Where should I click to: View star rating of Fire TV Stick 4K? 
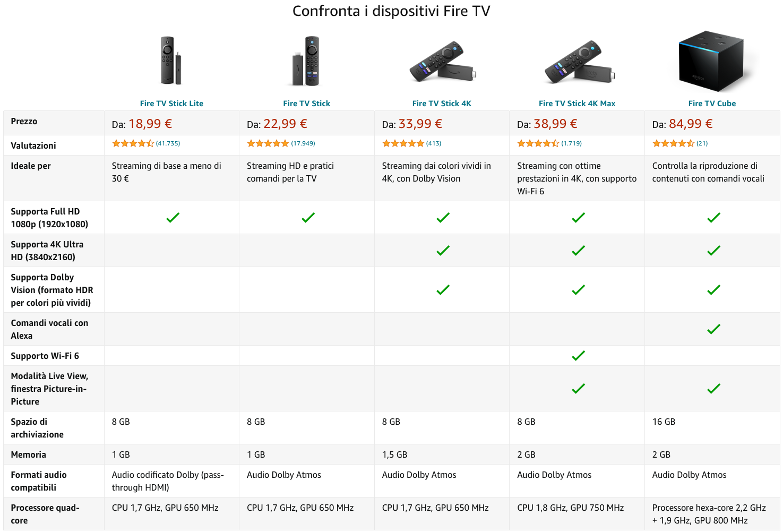coord(403,143)
